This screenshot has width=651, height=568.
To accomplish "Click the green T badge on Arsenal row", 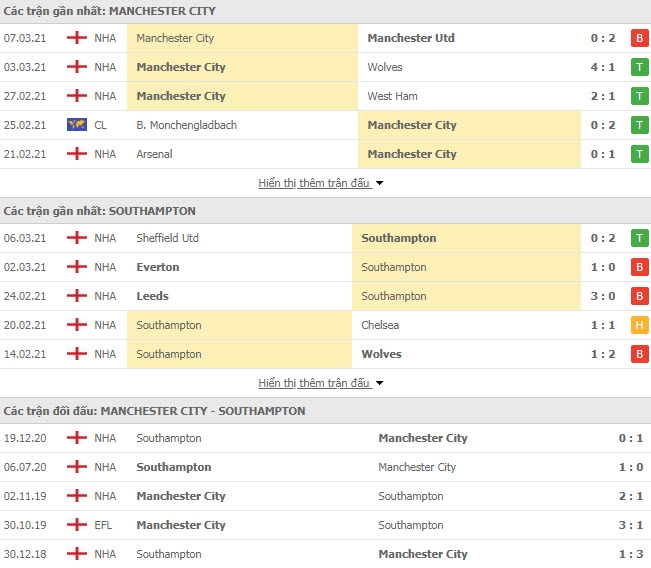I will click(640, 154).
